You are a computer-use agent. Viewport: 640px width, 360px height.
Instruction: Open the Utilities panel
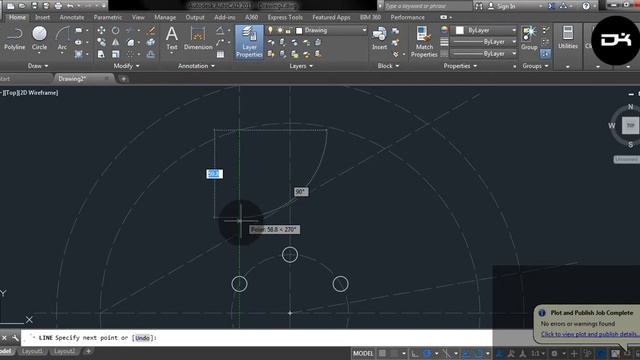pos(568,38)
